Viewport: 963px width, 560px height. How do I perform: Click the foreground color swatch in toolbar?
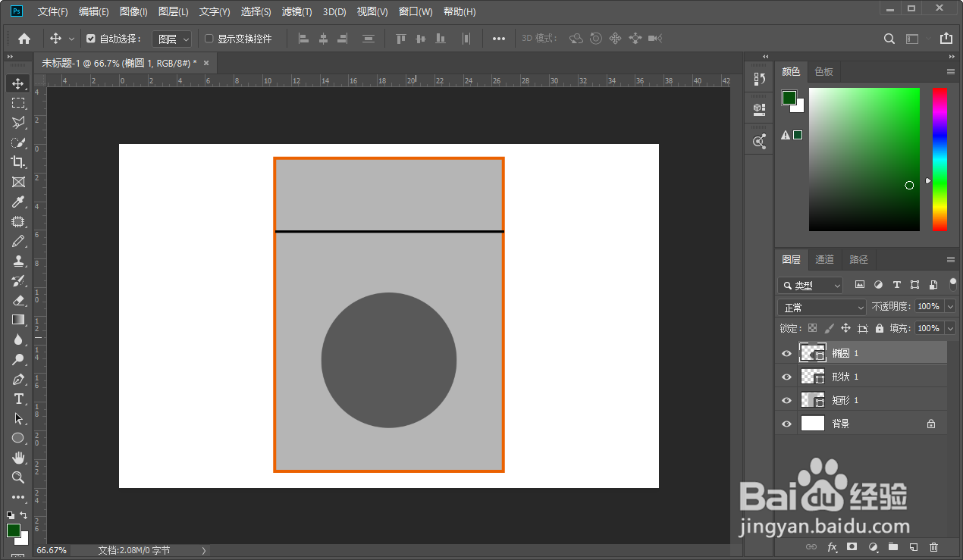pos(13,530)
